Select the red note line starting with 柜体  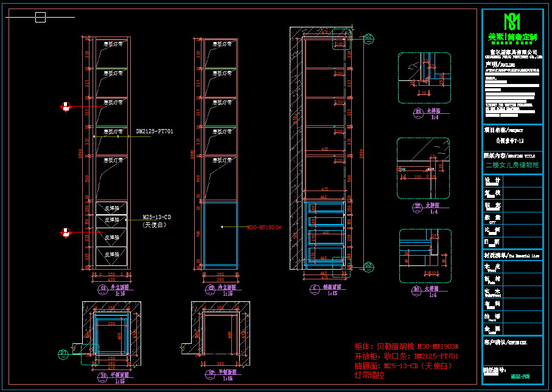pyautogui.click(x=406, y=346)
